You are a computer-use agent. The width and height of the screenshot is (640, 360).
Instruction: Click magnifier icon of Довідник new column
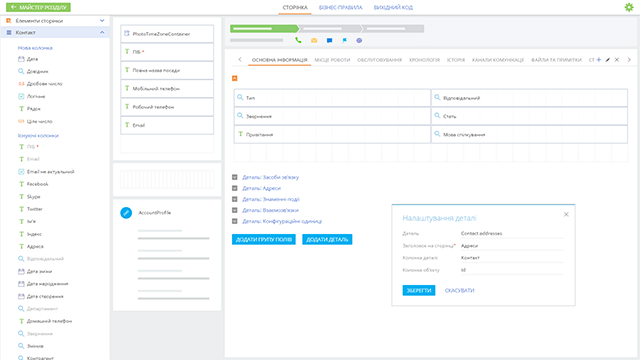point(21,71)
